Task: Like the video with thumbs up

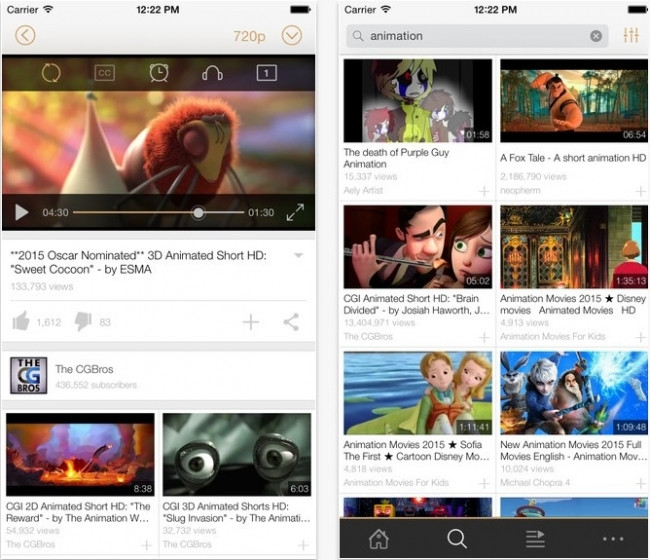Action: [21, 321]
